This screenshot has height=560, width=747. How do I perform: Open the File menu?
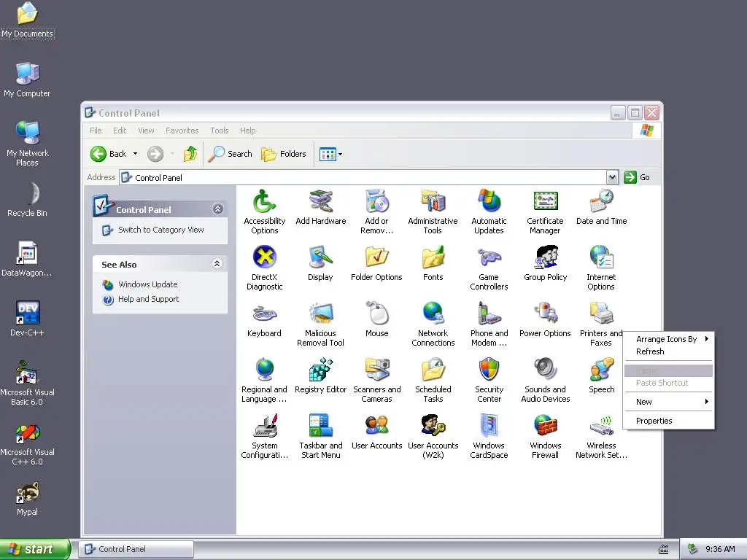tap(96, 131)
